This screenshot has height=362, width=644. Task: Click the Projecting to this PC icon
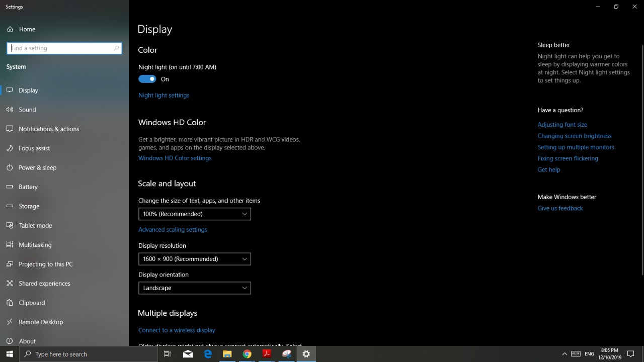point(10,264)
